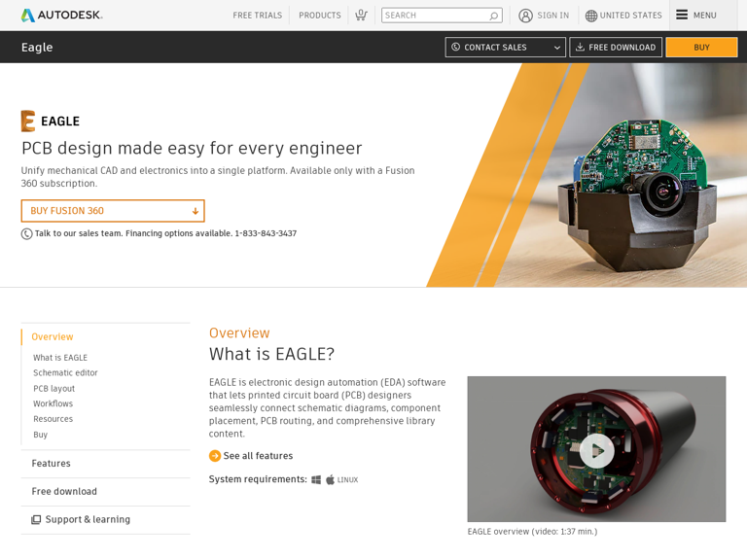
Task: Go to Schematic editor sidebar link
Action: pyautogui.click(x=65, y=373)
